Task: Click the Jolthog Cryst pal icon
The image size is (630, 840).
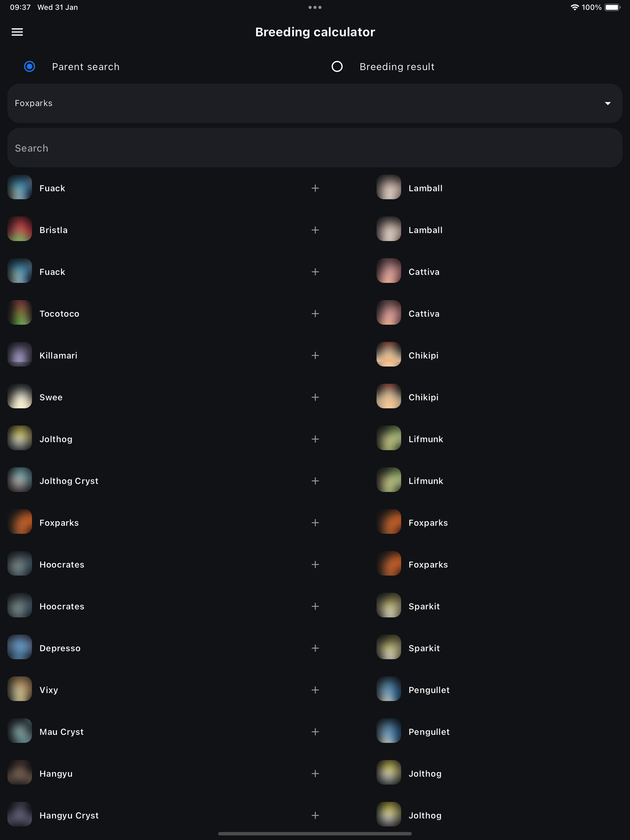Action: tap(20, 480)
